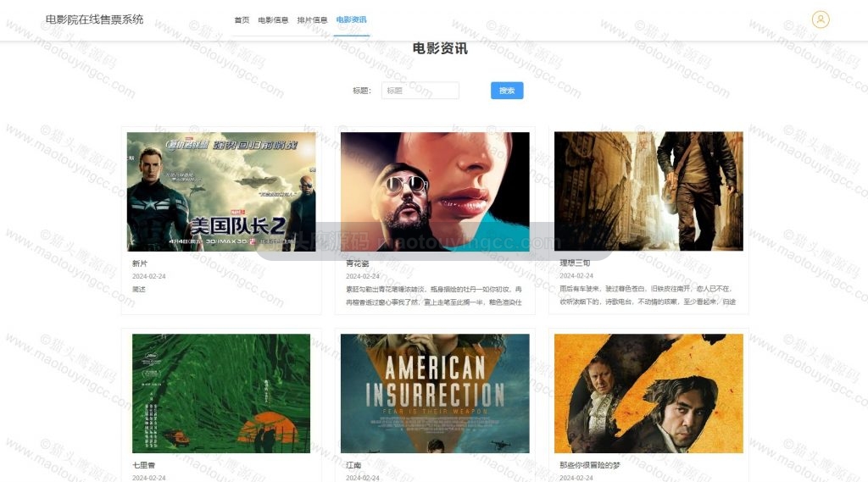Open the 电影信息 menu item
The height and width of the screenshot is (482, 868).
273,20
